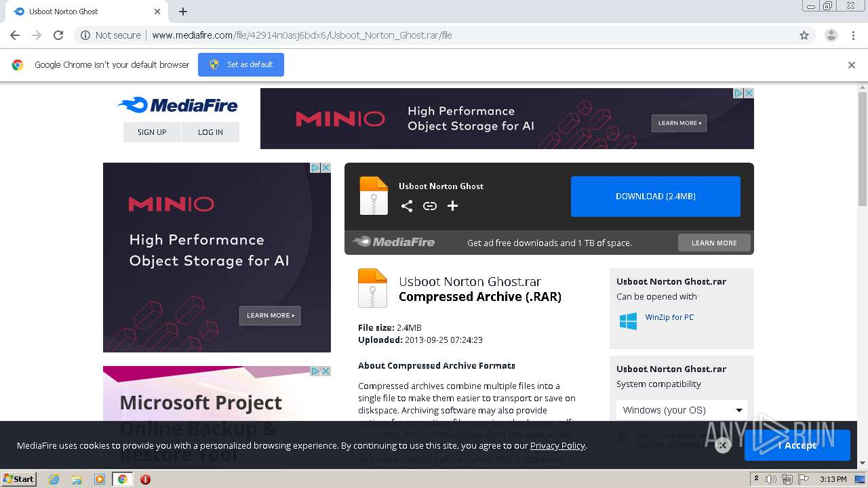Screen dimensions: 868x488
Task: Click the 3:13 PM taskbar clock
Action: pos(833,479)
